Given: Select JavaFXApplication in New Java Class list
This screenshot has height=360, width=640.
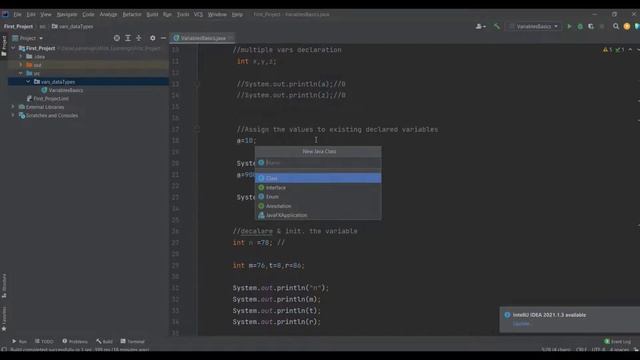Looking at the screenshot, I should [x=318, y=215].
